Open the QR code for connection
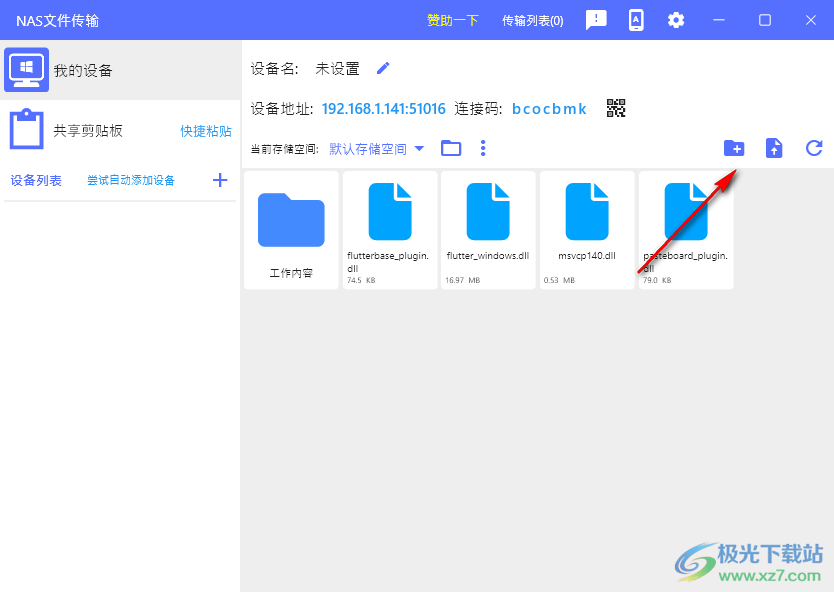The width and height of the screenshot is (834, 592). [616, 108]
